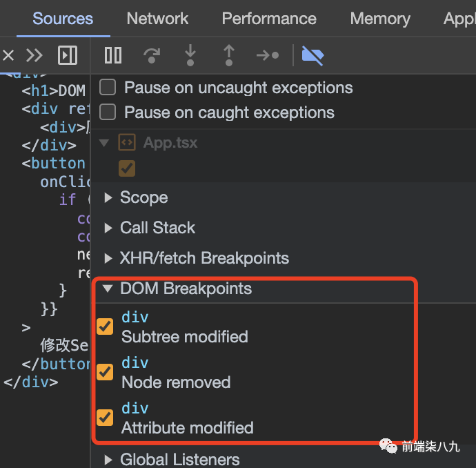
Task: Disable the Node removed breakpoint
Action: (105, 372)
